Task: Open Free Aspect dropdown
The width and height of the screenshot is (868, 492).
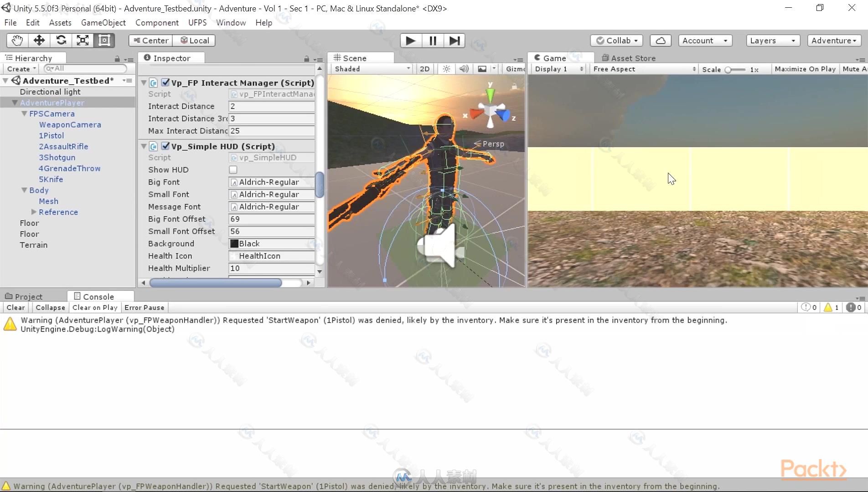Action: pos(644,69)
